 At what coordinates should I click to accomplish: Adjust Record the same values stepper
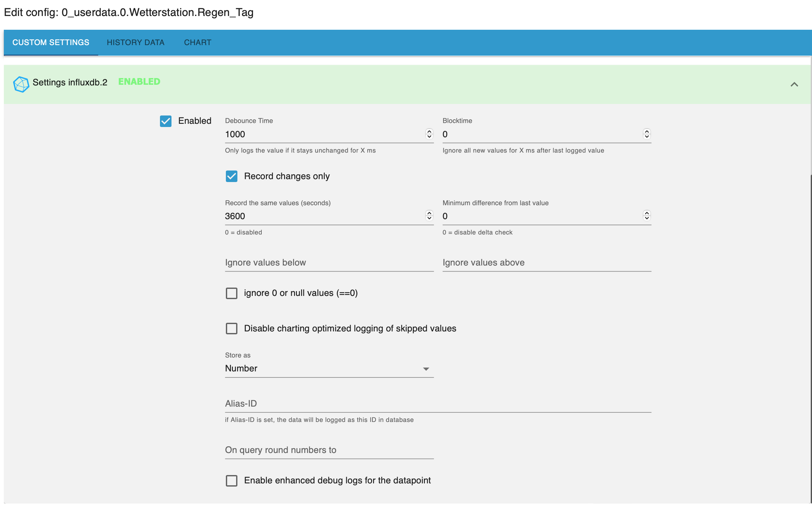click(429, 216)
